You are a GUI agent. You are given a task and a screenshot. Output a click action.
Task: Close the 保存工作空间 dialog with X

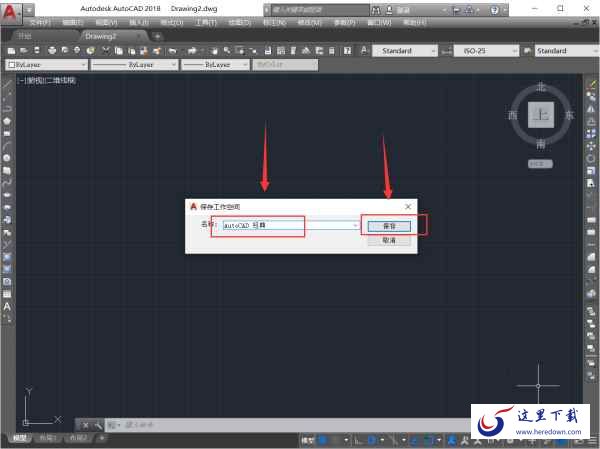408,207
